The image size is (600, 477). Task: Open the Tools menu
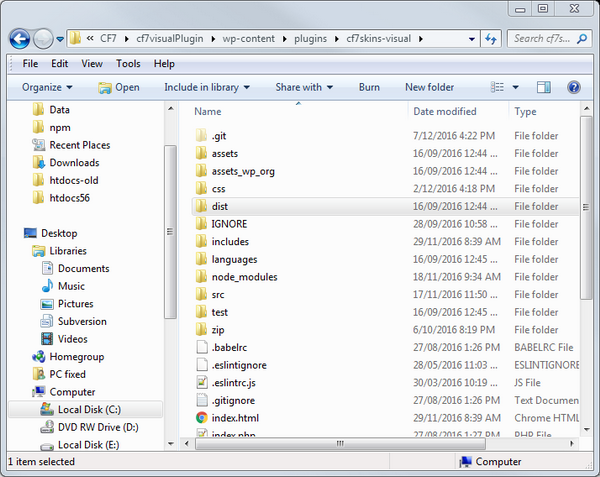(x=128, y=63)
